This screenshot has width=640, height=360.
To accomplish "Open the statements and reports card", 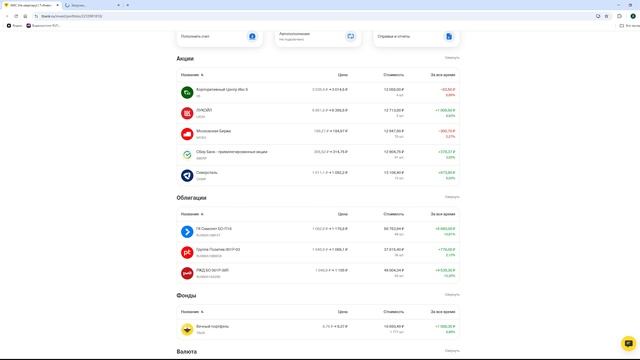I will pyautogui.click(x=416, y=37).
